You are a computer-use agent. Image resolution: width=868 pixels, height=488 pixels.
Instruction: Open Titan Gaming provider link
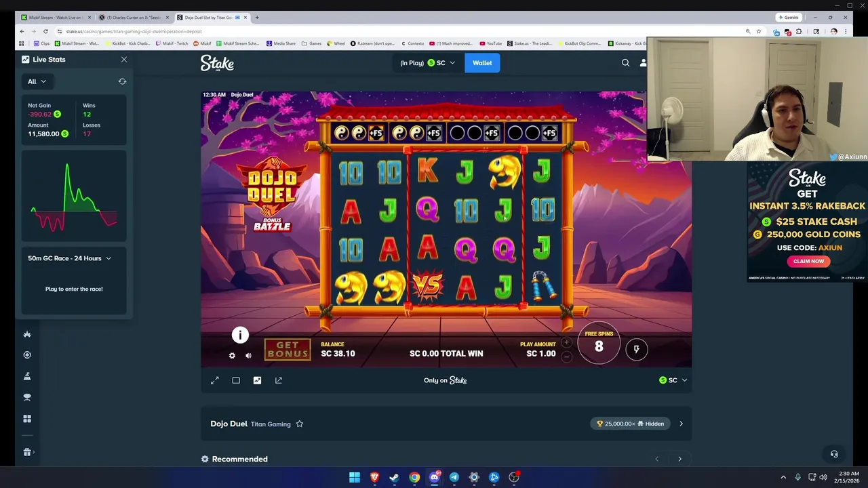click(271, 424)
